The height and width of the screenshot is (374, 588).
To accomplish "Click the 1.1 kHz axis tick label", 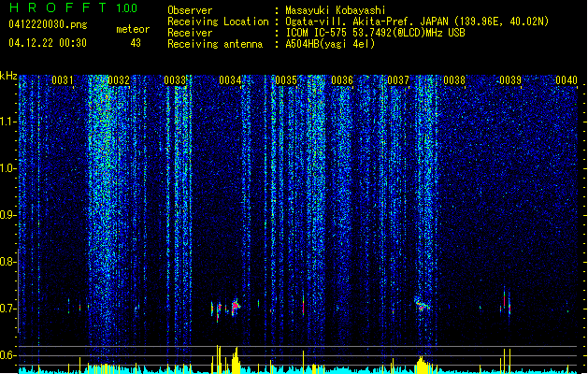I will point(8,122).
